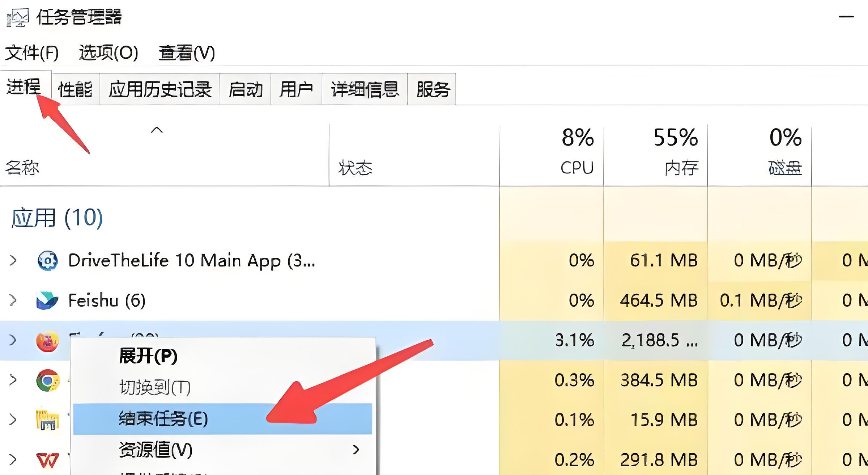Click the Feishu app icon
The width and height of the screenshot is (868, 475).
point(47,300)
